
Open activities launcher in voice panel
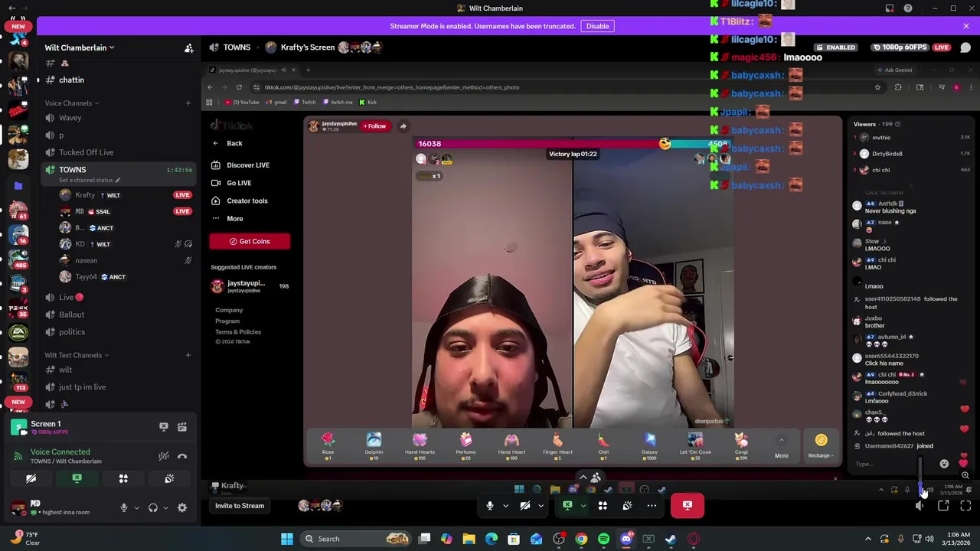coord(123,478)
